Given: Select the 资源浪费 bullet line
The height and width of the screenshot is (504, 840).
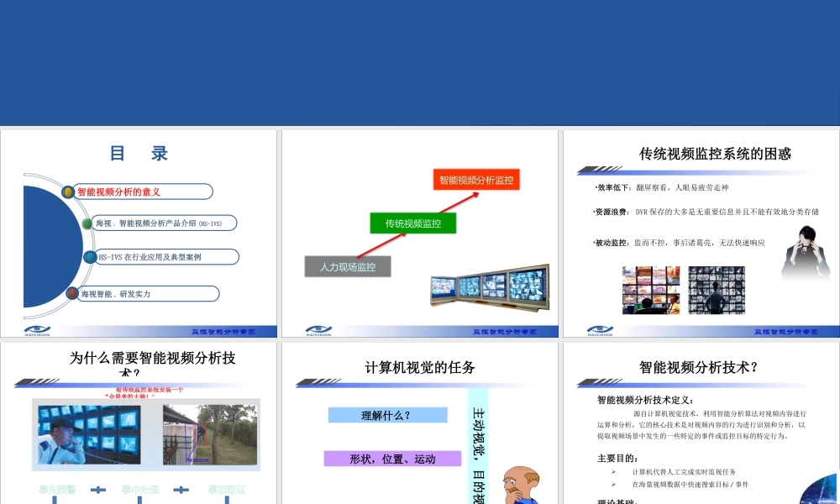Looking at the screenshot, I should [x=706, y=212].
